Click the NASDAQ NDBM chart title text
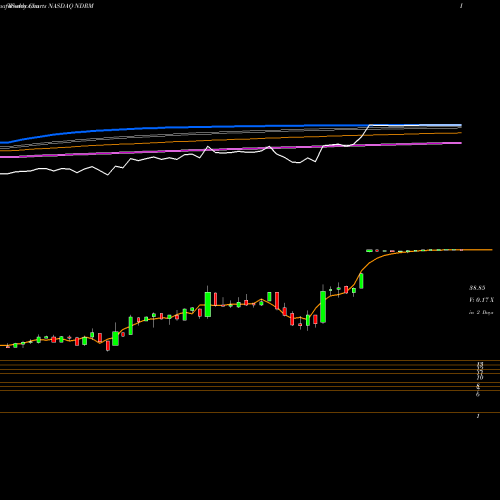This screenshot has width=500, height=500. 71,6
